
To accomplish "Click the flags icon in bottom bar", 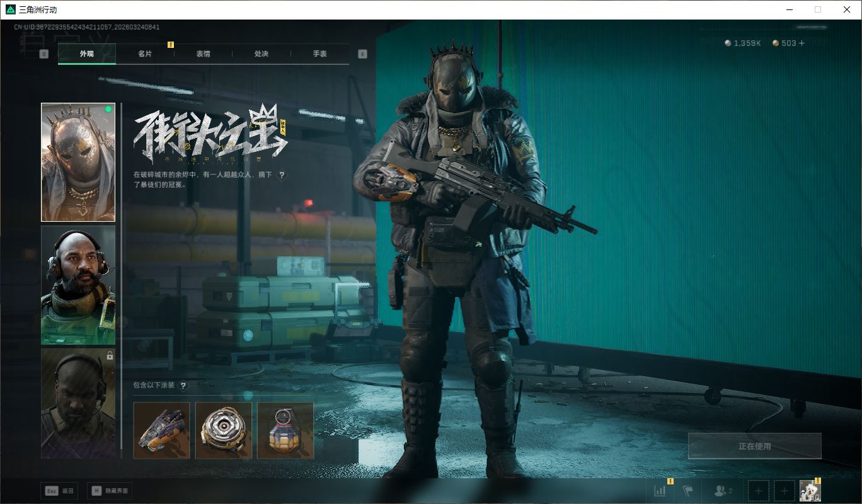I will click(x=687, y=491).
